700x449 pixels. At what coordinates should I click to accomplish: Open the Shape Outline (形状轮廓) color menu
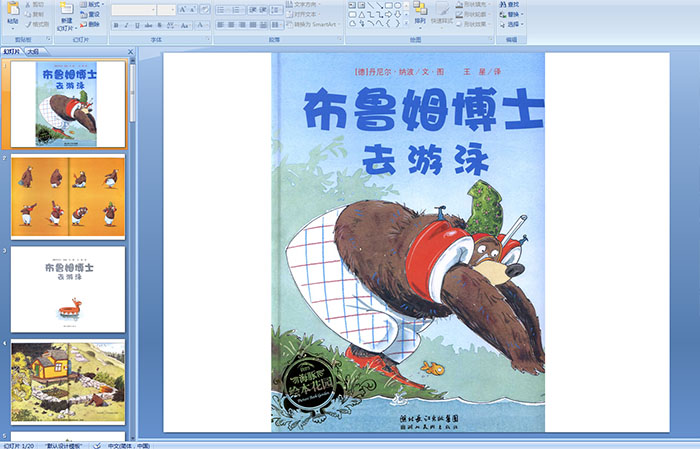pyautogui.click(x=473, y=14)
